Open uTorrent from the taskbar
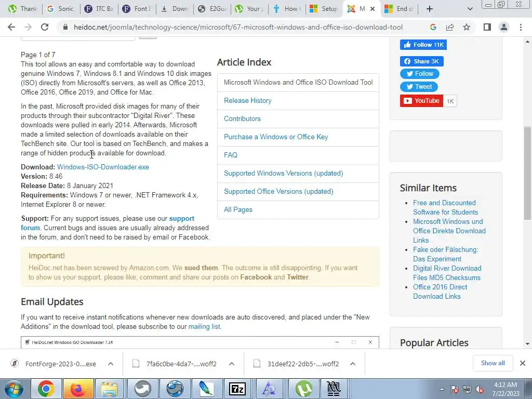This screenshot has height=399, width=532. [x=303, y=389]
